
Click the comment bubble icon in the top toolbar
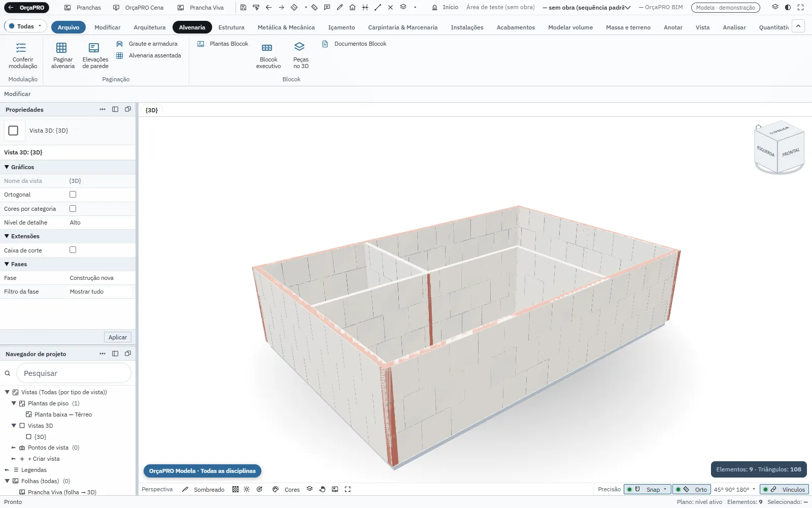click(x=327, y=8)
